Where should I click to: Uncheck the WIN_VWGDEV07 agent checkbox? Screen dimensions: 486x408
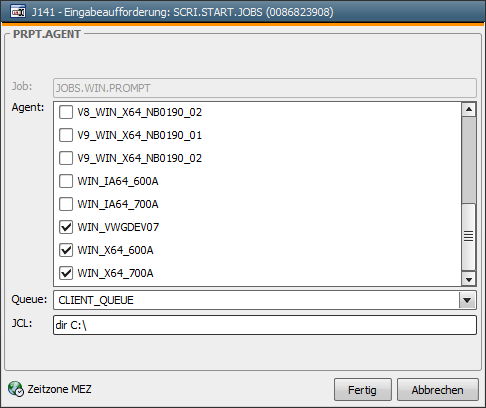click(x=66, y=227)
